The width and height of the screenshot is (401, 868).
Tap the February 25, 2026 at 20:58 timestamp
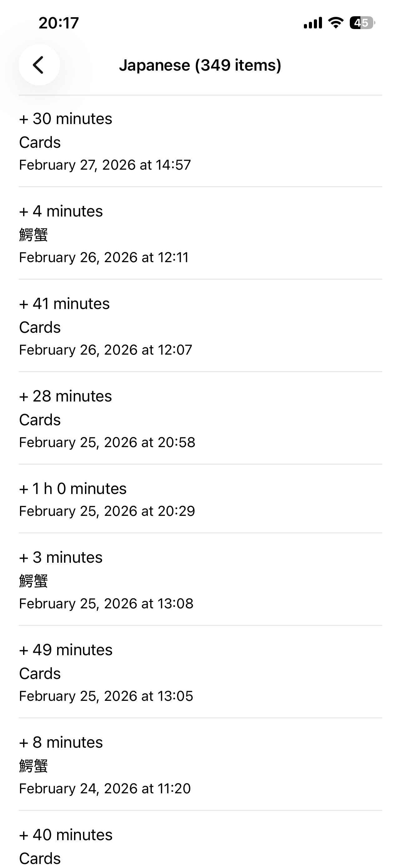point(107,442)
